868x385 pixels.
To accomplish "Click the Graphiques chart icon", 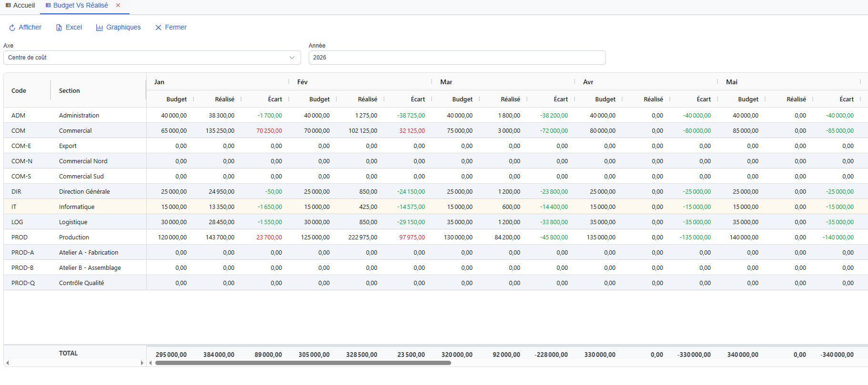I will coord(100,28).
